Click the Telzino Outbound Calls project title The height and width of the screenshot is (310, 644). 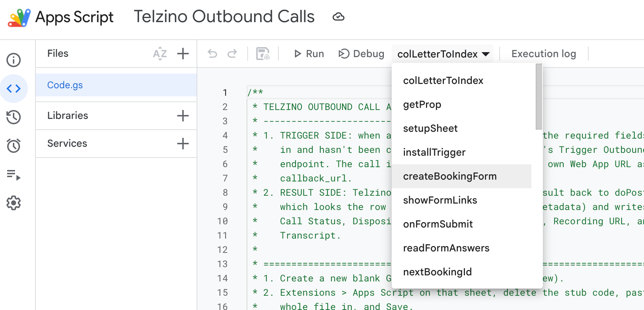pos(224,17)
